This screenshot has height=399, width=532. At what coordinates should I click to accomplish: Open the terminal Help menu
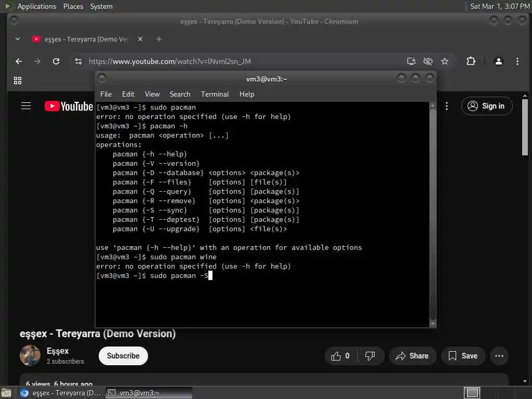click(x=247, y=95)
